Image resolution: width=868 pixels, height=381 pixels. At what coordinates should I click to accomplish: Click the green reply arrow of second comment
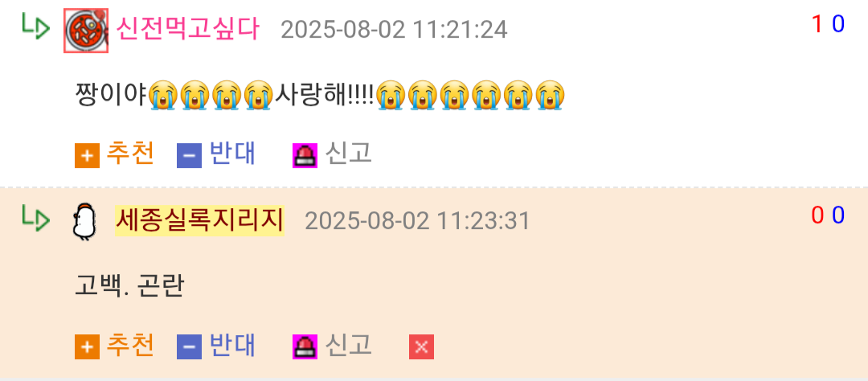pos(36,217)
